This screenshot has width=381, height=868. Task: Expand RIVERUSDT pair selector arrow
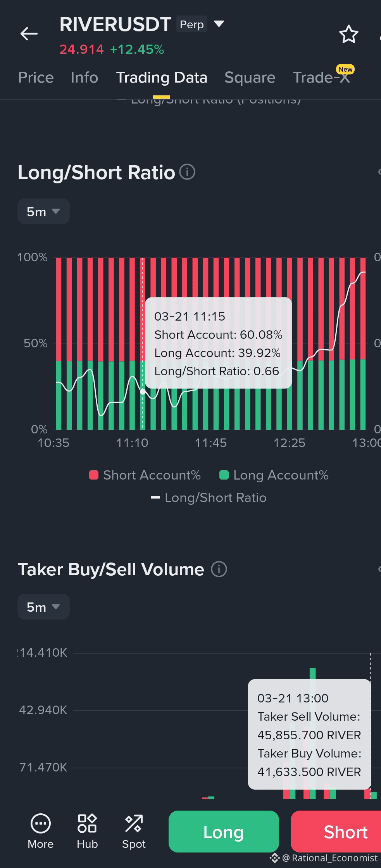pyautogui.click(x=219, y=24)
